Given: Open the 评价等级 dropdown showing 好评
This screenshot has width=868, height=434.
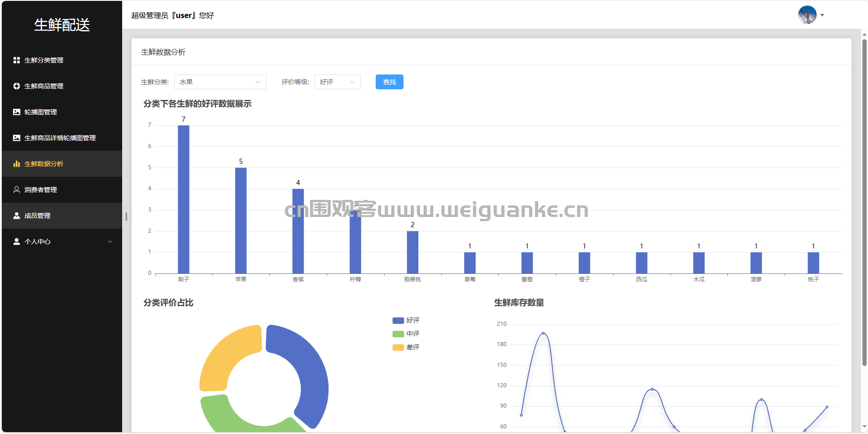Looking at the screenshot, I should (x=338, y=82).
